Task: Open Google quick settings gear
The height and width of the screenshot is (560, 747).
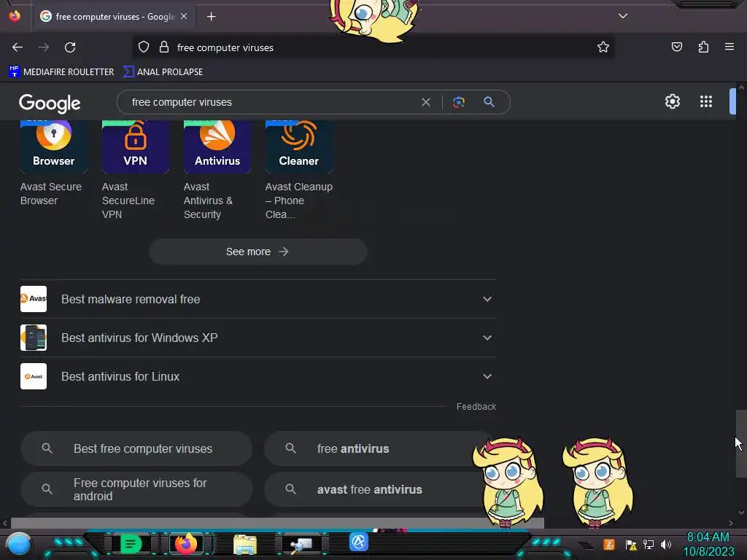Action: (x=672, y=101)
